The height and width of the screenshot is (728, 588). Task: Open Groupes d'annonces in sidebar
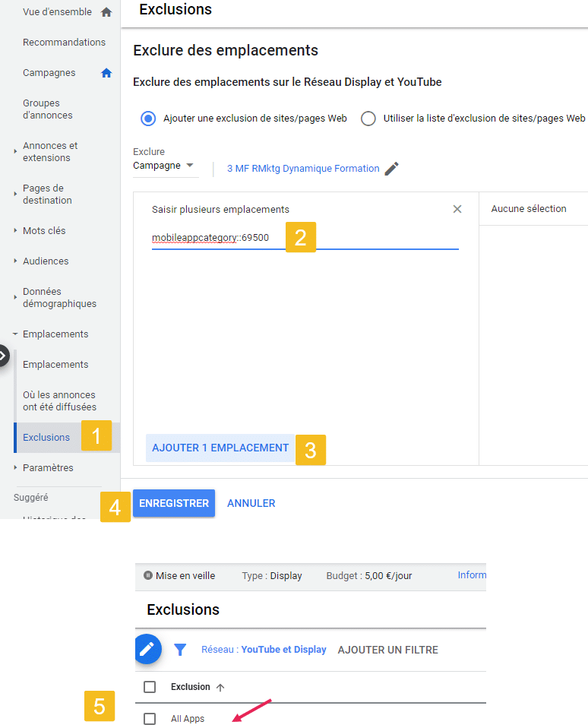[48, 109]
